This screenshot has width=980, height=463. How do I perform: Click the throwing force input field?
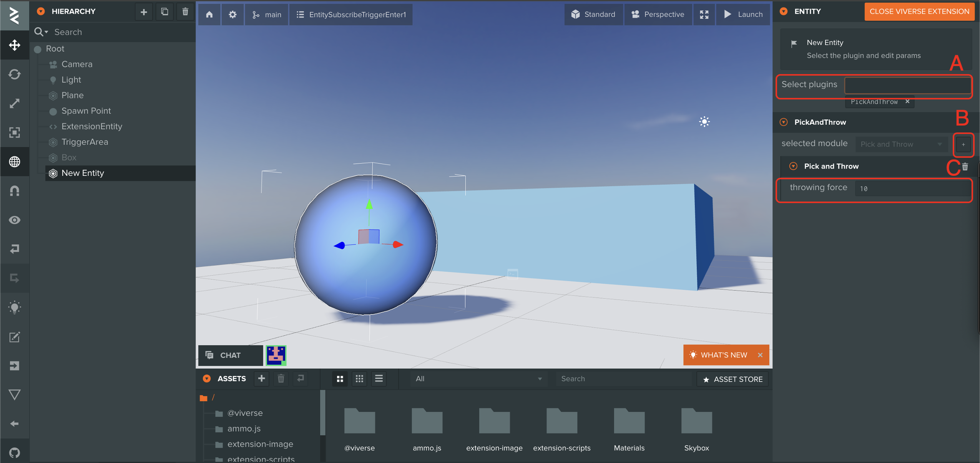[912, 189]
